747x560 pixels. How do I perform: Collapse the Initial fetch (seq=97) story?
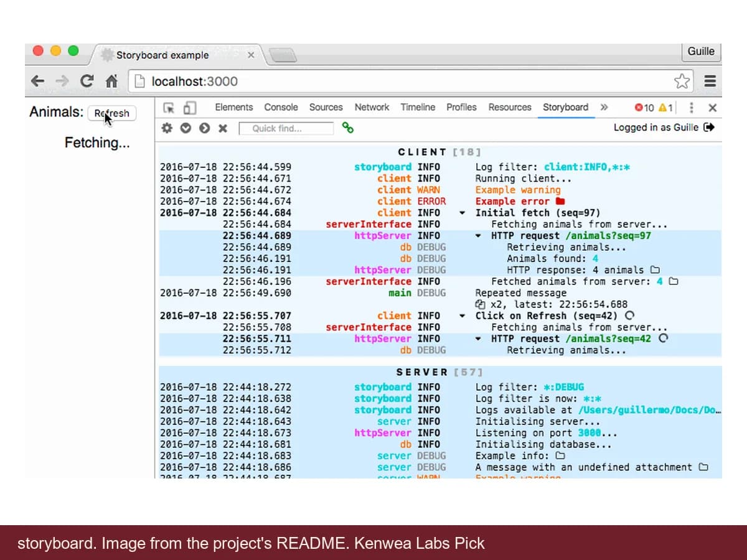(x=462, y=213)
